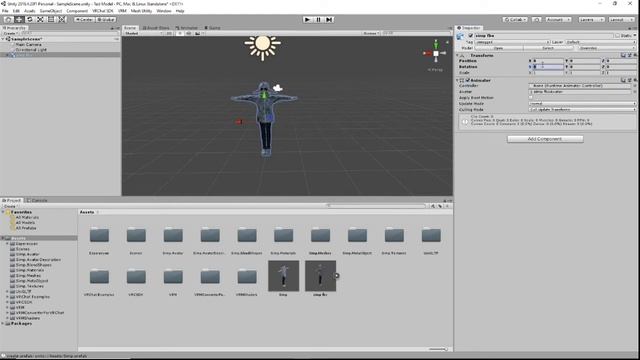Open the Component menu

(x=77, y=11)
